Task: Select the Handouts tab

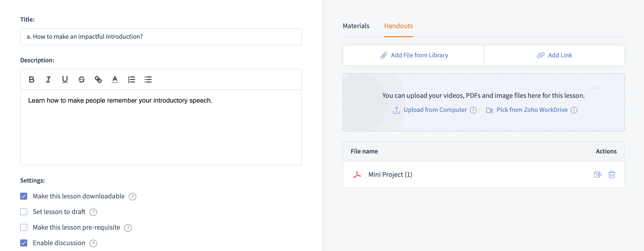Action: pos(398,26)
